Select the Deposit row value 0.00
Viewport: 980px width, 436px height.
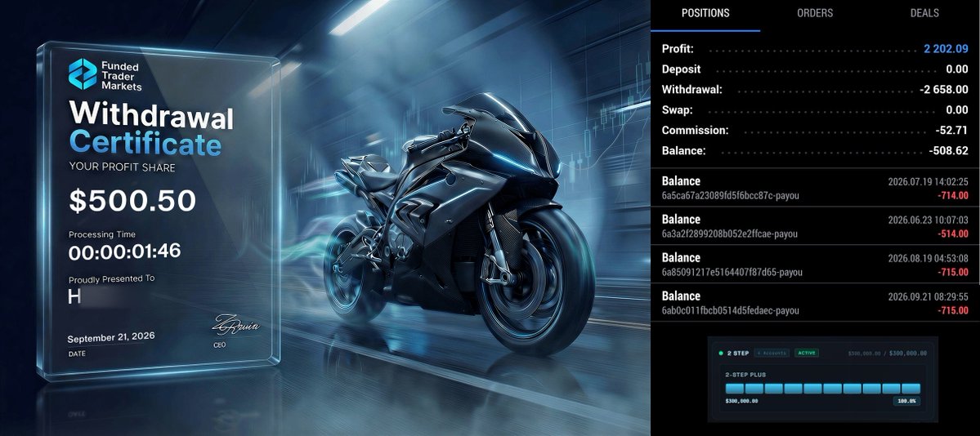(957, 69)
